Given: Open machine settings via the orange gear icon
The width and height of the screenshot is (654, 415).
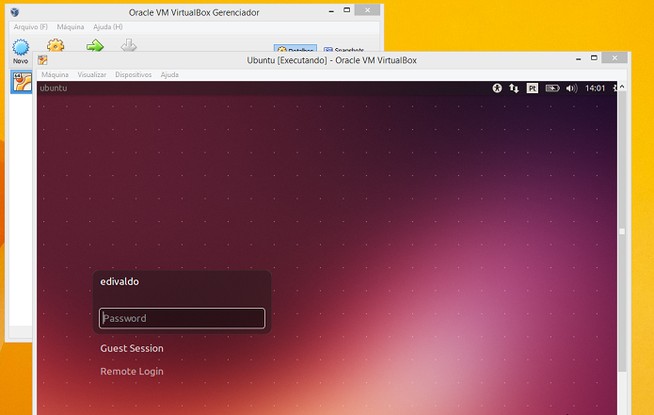Looking at the screenshot, I should (x=55, y=45).
